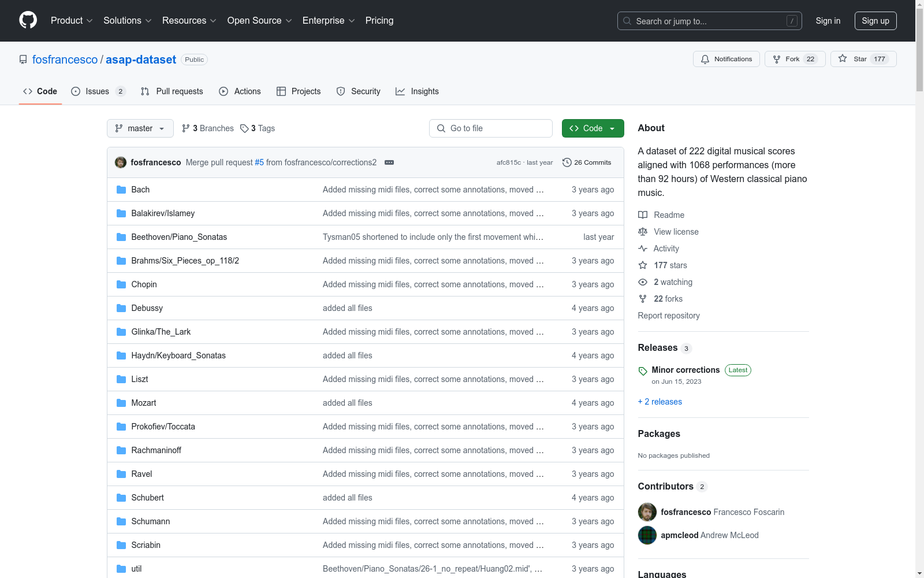This screenshot has width=924, height=578.
Task: Open the Bach folder icon
Action: click(x=121, y=190)
